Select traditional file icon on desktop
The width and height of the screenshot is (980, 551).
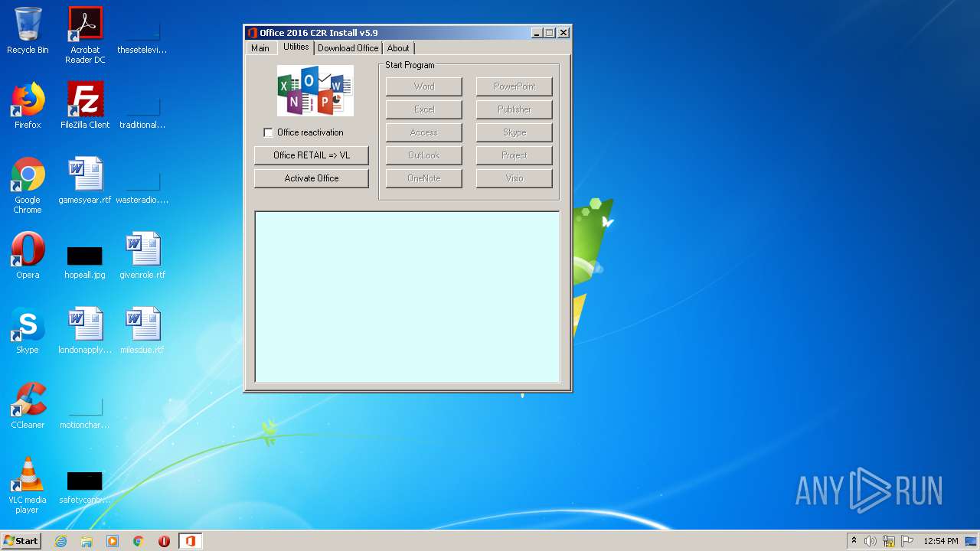[x=142, y=112]
